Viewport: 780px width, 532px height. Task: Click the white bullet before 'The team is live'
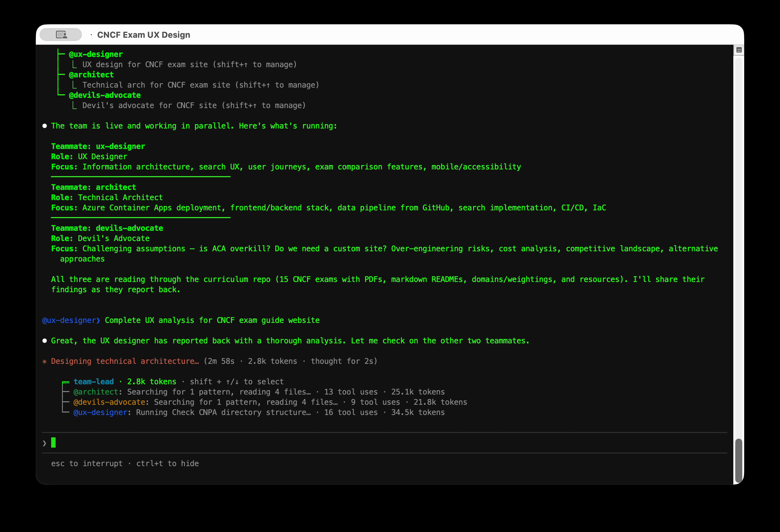[45, 126]
